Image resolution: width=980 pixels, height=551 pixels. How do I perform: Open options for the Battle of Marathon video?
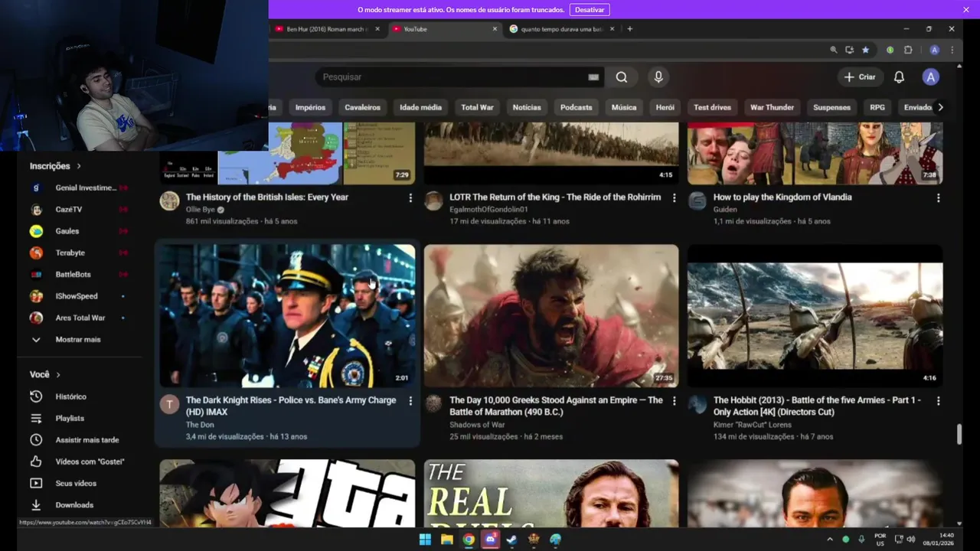[675, 401]
